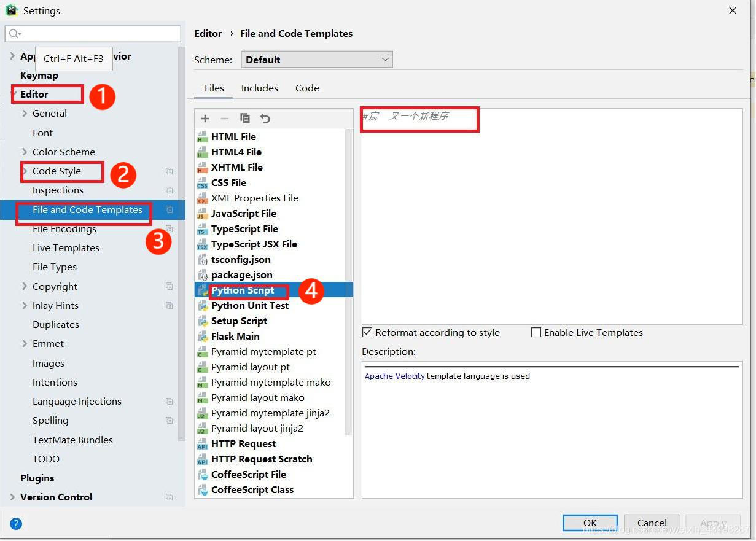Viewport: 756px width, 541px height.
Task: Open File Encodings settings page
Action: [64, 229]
